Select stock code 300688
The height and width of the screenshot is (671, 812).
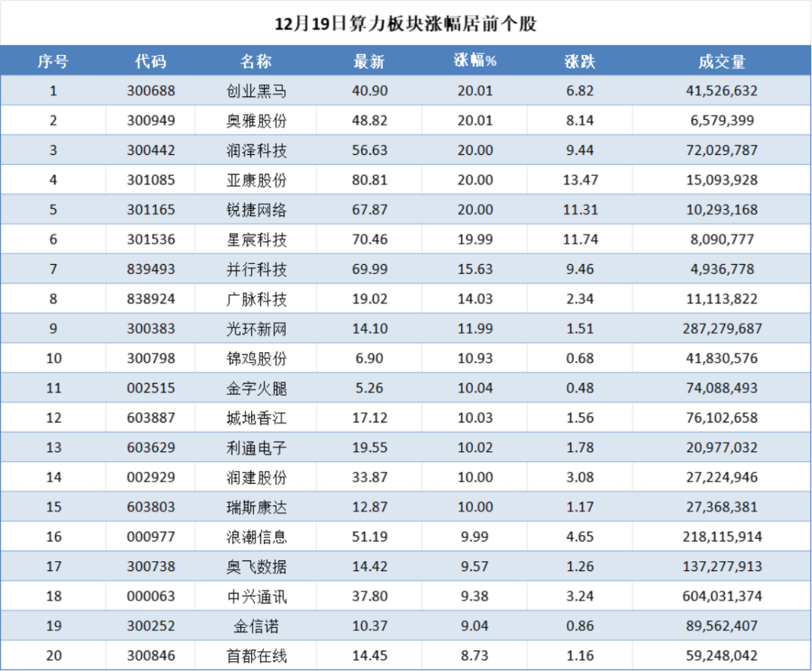point(150,91)
